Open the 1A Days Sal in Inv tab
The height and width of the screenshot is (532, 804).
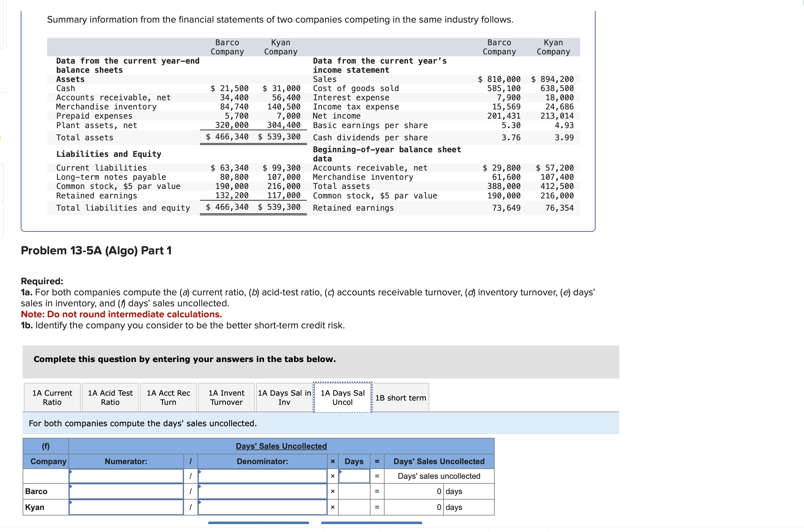point(284,397)
